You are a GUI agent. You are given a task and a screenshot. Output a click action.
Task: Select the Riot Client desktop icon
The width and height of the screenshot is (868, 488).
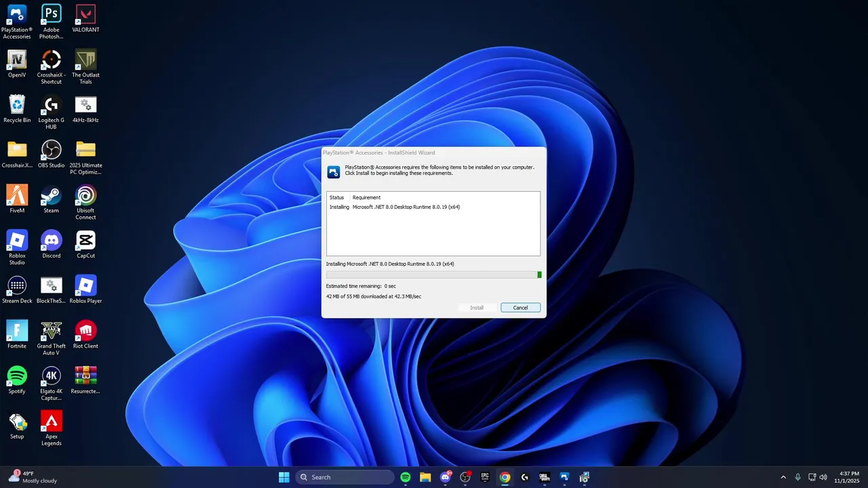pyautogui.click(x=85, y=335)
